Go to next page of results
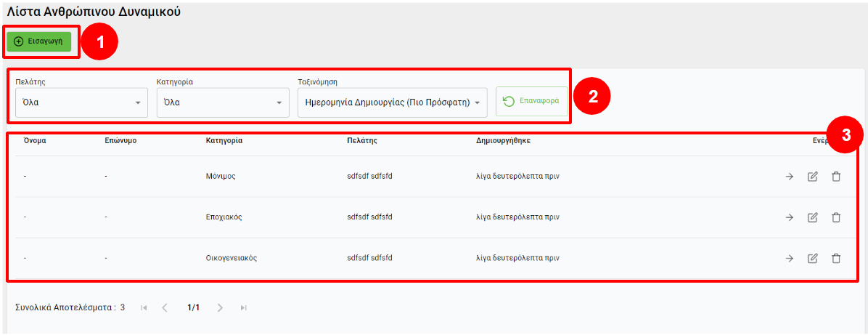The height and width of the screenshot is (335, 868). 220,308
